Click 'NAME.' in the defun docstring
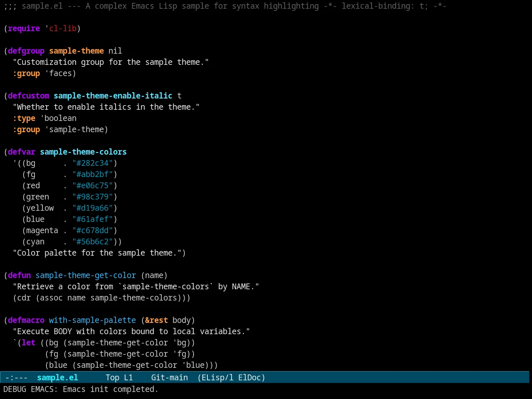 point(244,286)
